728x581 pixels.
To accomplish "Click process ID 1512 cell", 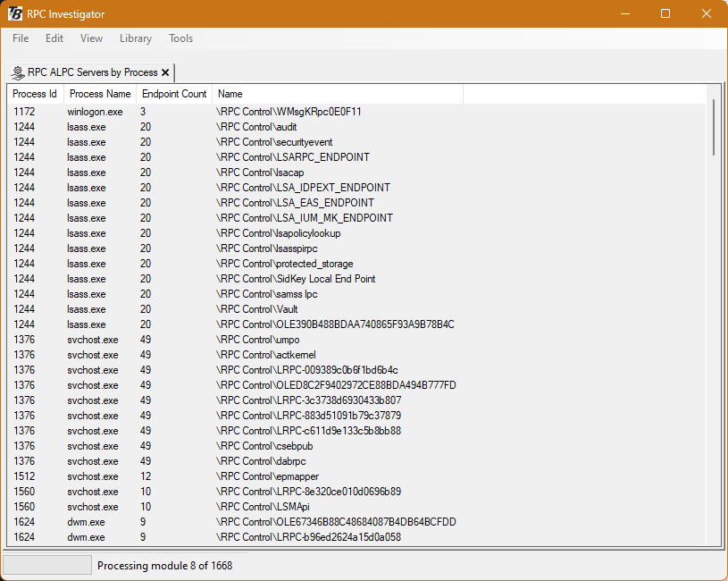I will (24, 476).
